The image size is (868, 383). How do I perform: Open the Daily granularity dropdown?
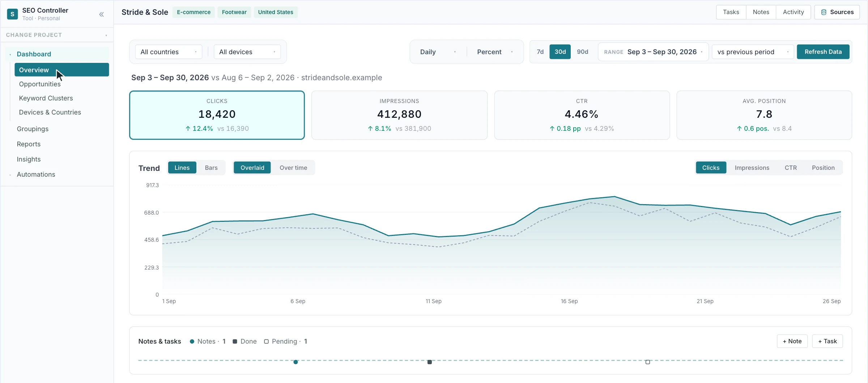tap(438, 52)
